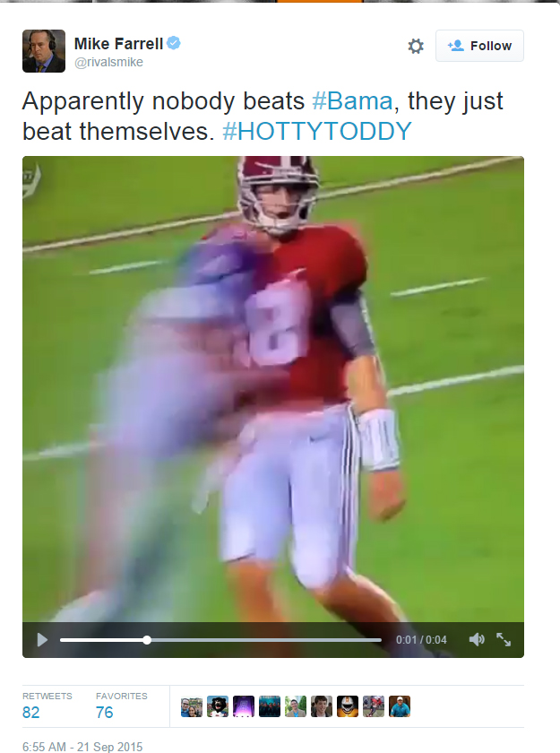Click the blue verified badge
Viewport: 560px width, 753px height.
174,43
